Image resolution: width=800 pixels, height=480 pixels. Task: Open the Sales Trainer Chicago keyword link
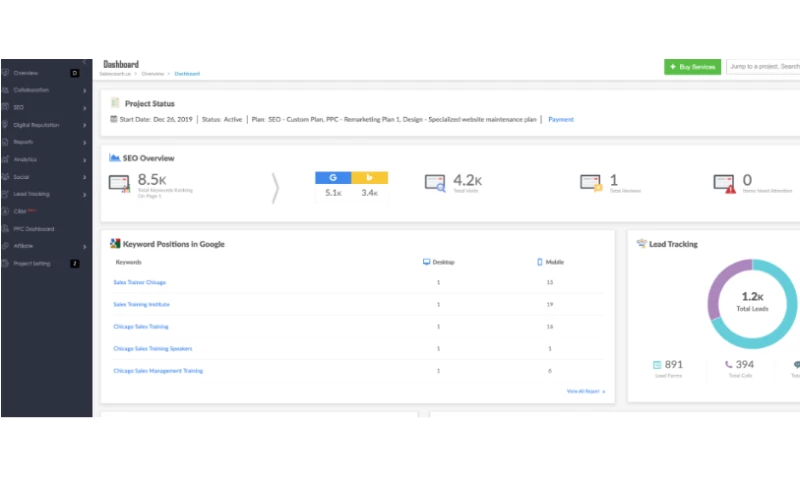click(140, 283)
